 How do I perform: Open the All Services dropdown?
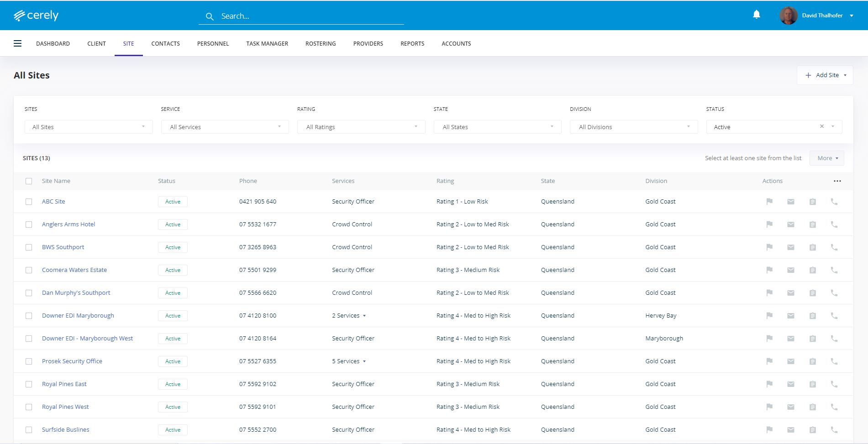(224, 127)
